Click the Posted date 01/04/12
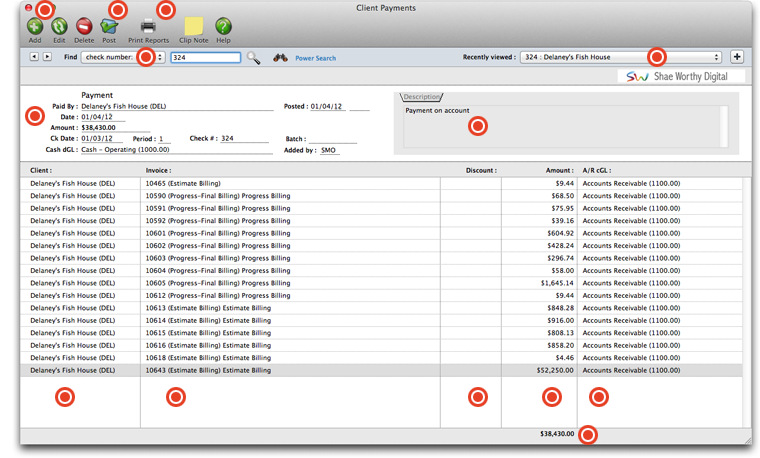This screenshot has height=458, width=760. (x=328, y=106)
